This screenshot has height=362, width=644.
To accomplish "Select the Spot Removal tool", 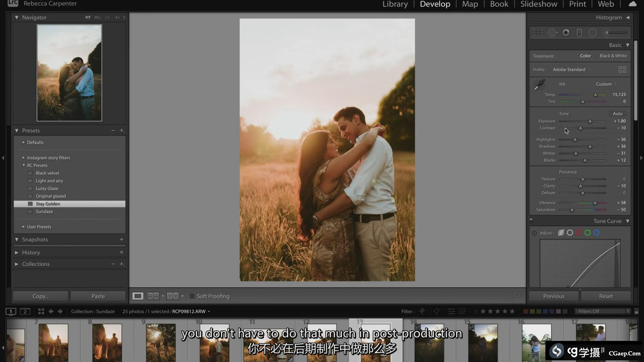I will point(552,33).
